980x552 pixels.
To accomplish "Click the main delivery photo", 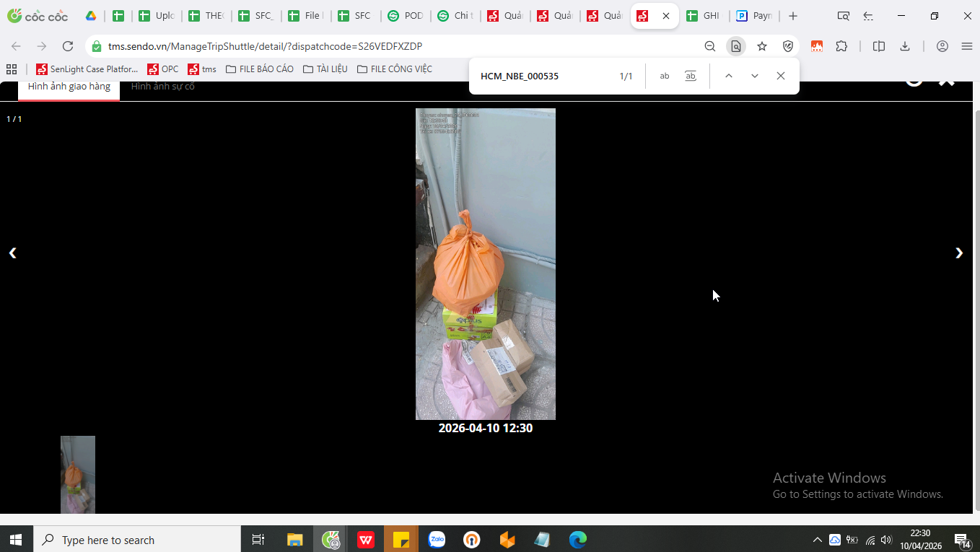I will [486, 264].
